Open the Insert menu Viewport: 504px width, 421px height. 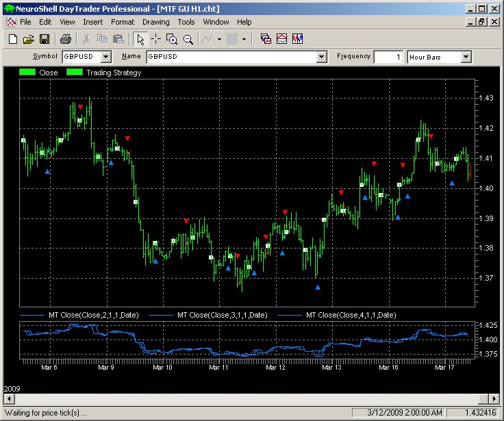pyautogui.click(x=92, y=22)
